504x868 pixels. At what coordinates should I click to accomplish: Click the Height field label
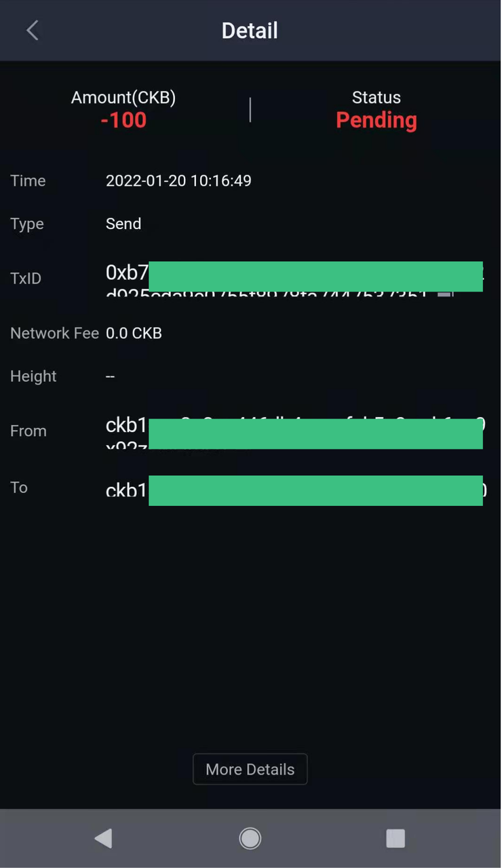[33, 376]
